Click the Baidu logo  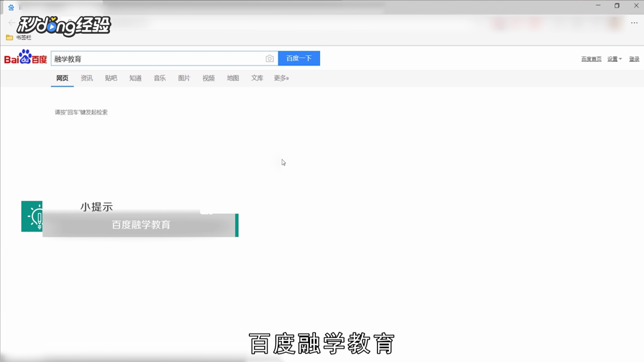coord(26,58)
